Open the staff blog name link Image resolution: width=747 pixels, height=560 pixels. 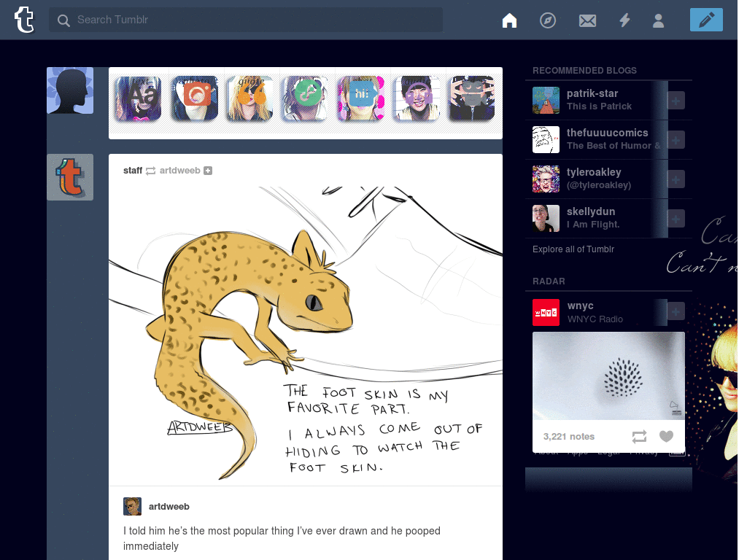coord(133,171)
